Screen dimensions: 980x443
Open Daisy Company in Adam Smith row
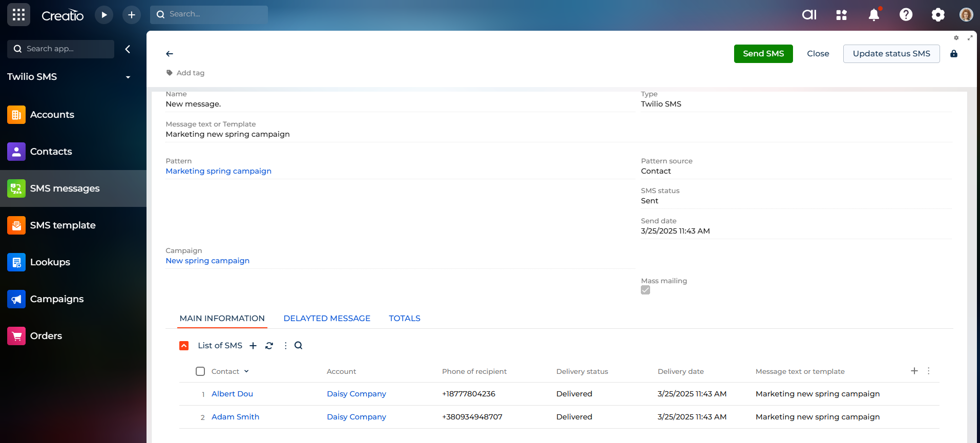(357, 417)
